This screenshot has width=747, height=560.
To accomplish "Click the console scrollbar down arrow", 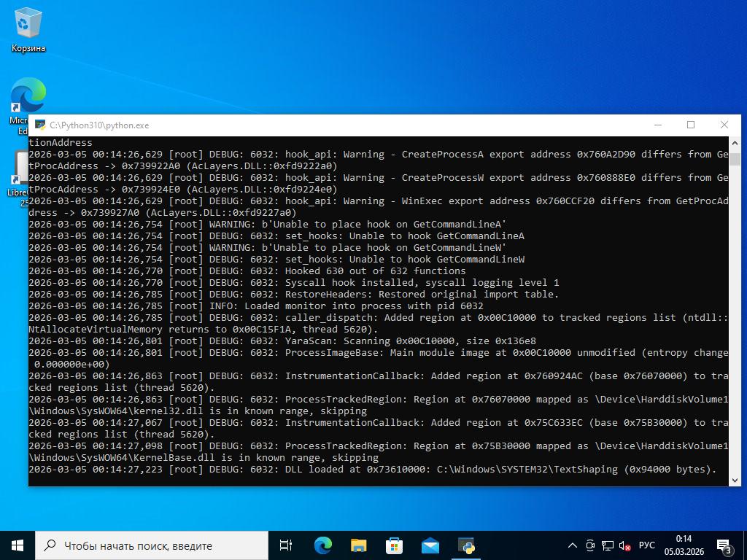I will (x=735, y=480).
